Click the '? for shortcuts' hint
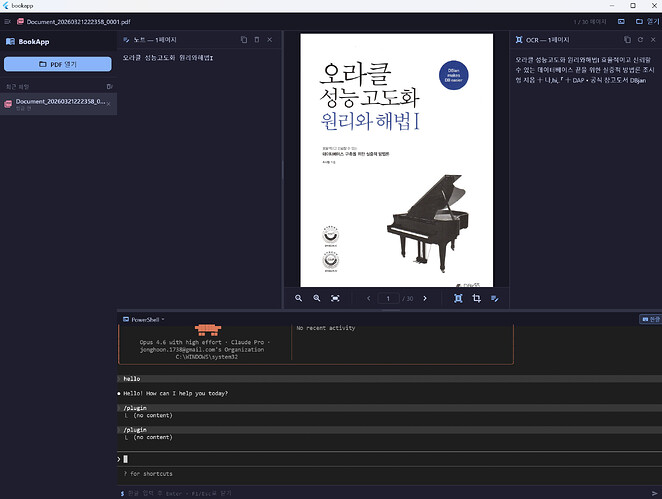The image size is (662, 499). tap(148, 474)
